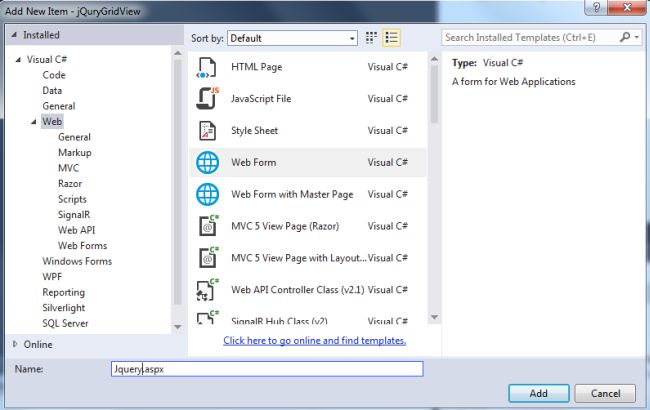Select MVC 5 View Page (Razor) icon
This screenshot has width=650, height=410.
coord(208,226)
